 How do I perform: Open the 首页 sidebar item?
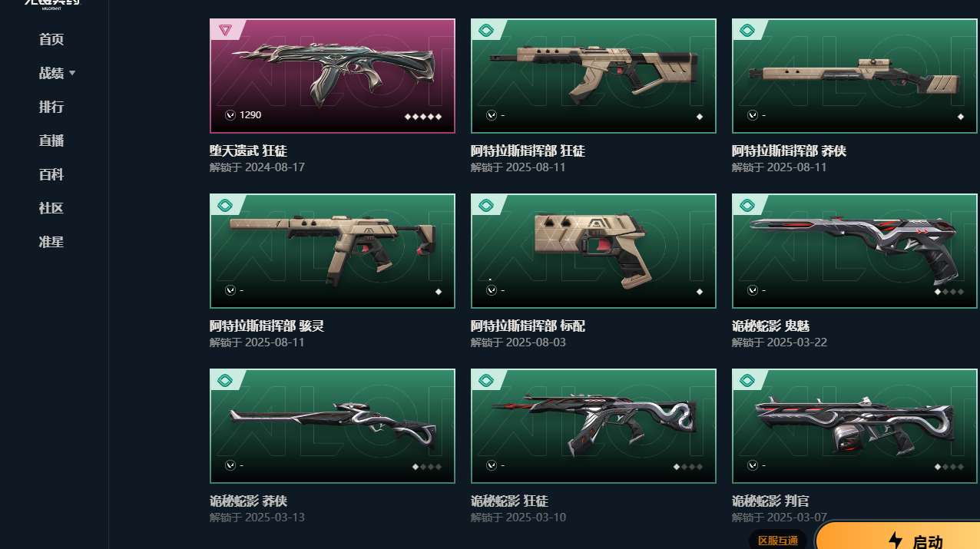point(51,39)
